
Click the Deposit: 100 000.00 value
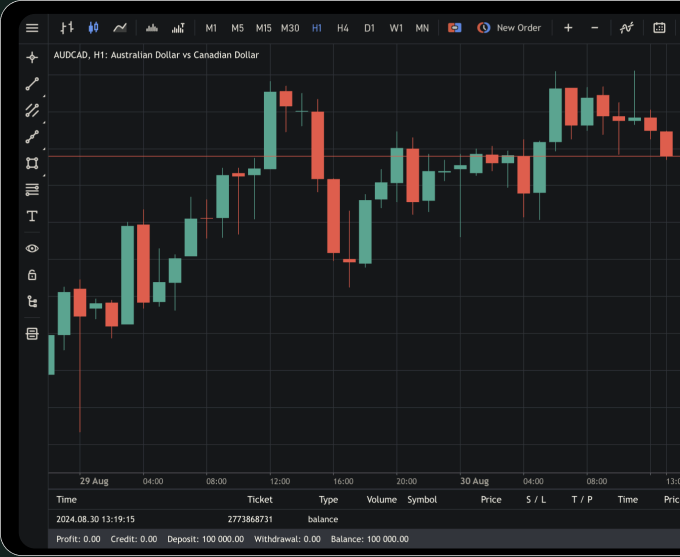pos(206,539)
